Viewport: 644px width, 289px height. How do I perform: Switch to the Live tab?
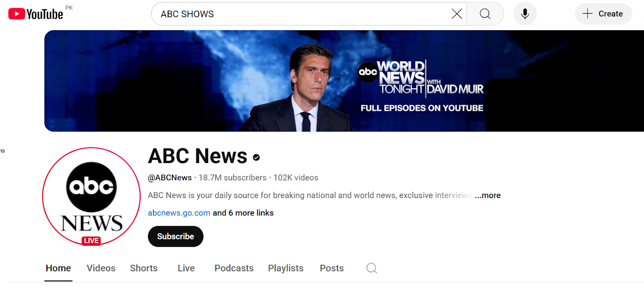(x=186, y=268)
